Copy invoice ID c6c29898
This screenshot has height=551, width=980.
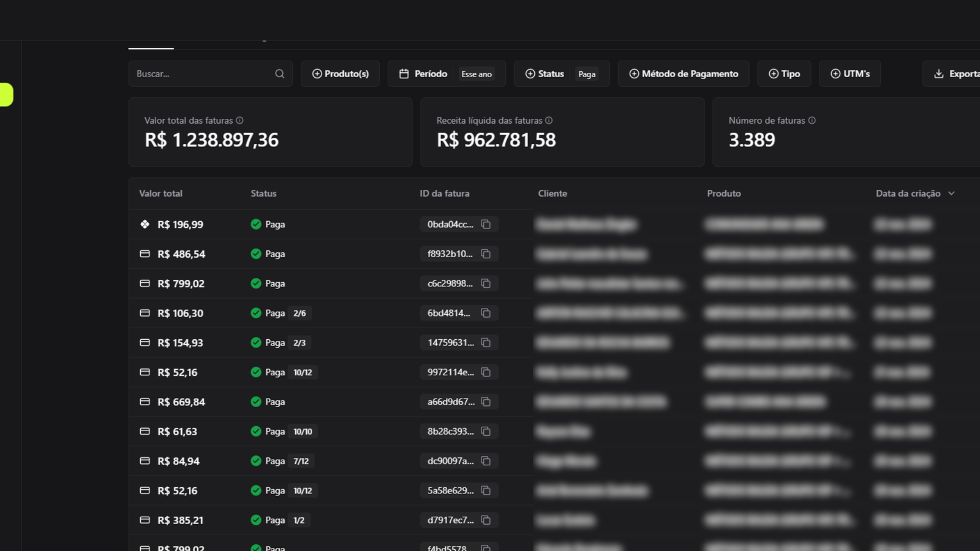486,283
